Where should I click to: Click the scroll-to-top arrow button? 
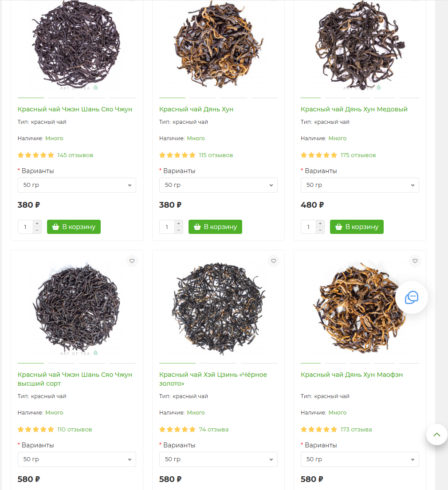(436, 435)
